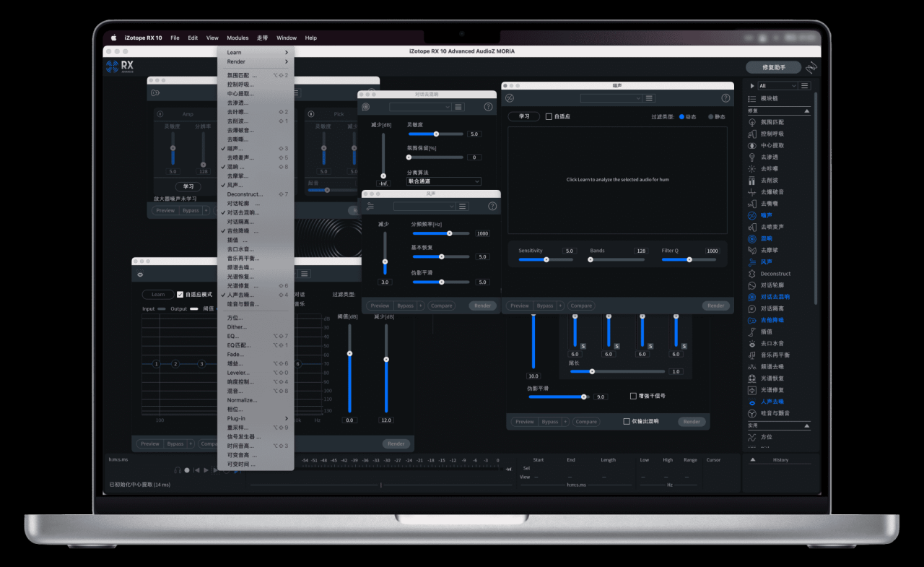924x567 pixels.
Task: Click 学习 button in guitar de-noise window
Action: pyautogui.click(x=188, y=186)
